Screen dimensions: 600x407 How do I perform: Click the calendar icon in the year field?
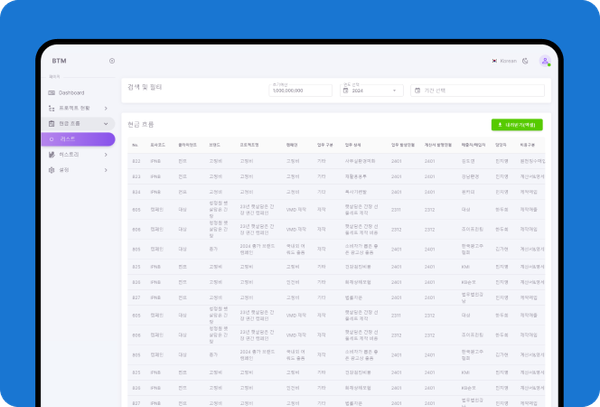pyautogui.click(x=346, y=91)
